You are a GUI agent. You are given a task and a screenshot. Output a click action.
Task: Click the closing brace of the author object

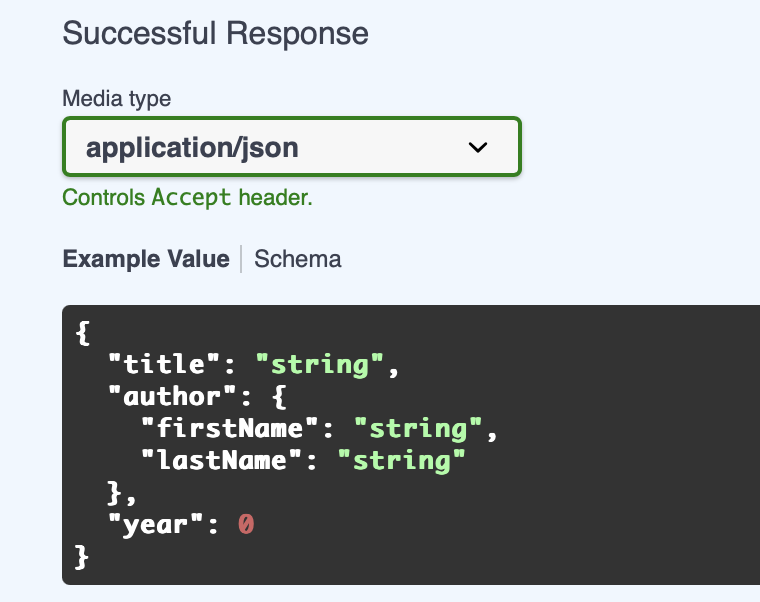[x=115, y=492]
